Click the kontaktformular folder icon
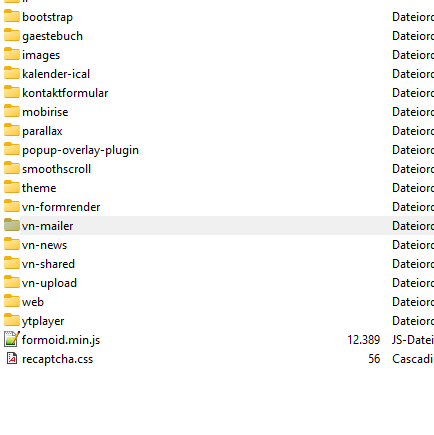The width and height of the screenshot is (434, 435). pos(12,92)
